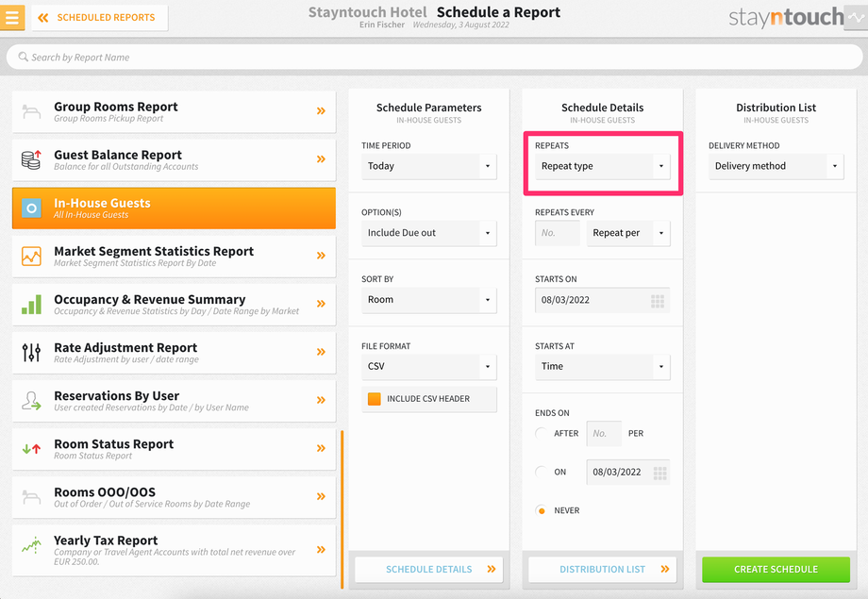The image size is (868, 599).
Task: Toggle Include CSV Header checkbox
Action: [375, 399]
